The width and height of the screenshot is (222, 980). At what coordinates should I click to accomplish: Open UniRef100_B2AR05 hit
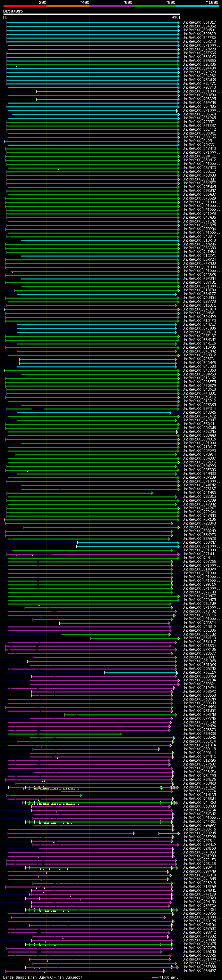tap(199, 833)
